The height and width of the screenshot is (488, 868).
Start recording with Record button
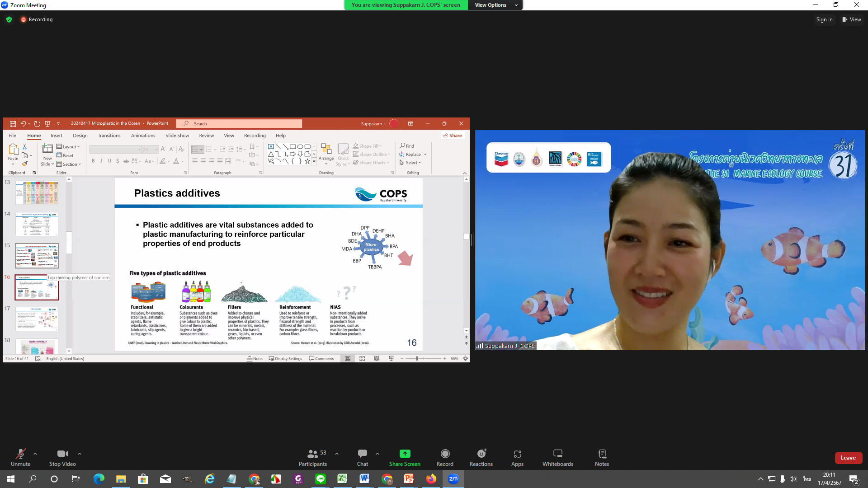click(x=445, y=457)
